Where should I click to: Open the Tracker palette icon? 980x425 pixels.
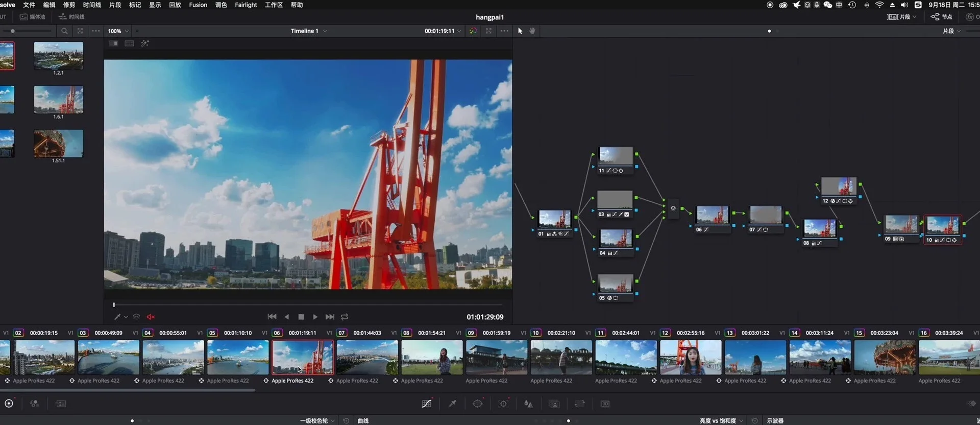tap(503, 404)
